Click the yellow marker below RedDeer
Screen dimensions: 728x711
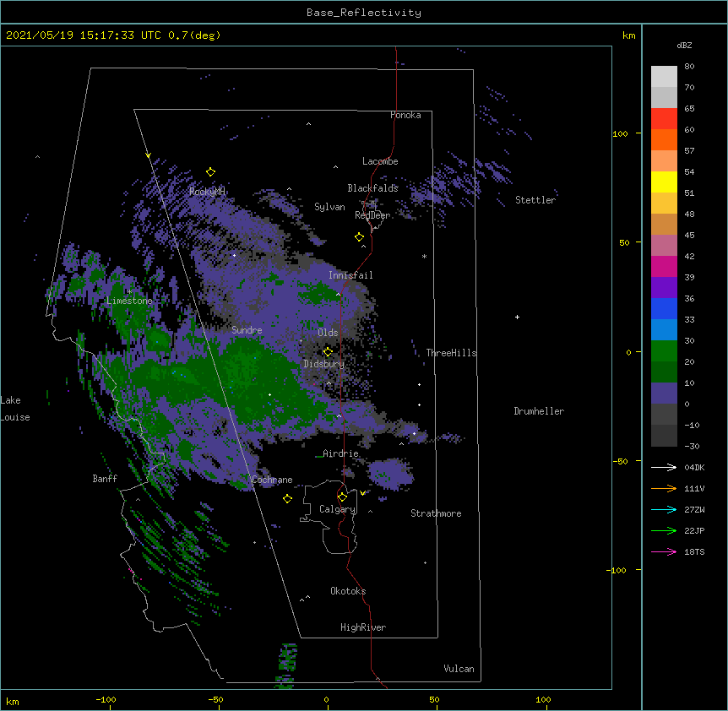[360, 236]
